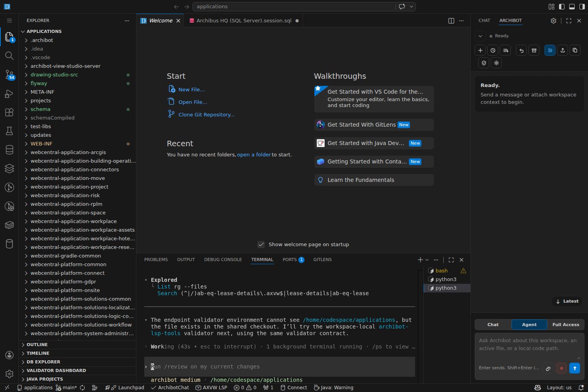The image size is (588, 392).
Task: Open the Extensions view
Action: click(x=9, y=112)
